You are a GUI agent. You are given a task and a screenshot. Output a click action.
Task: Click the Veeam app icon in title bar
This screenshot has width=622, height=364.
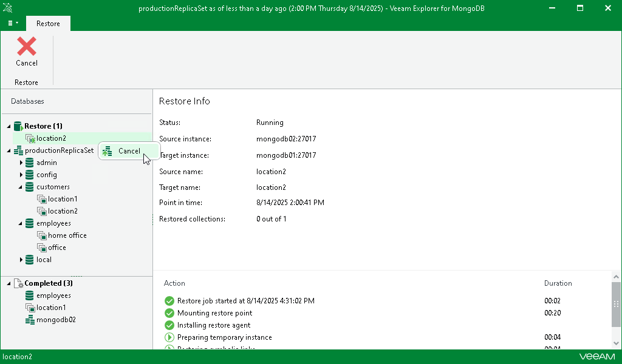pyautogui.click(x=7, y=8)
